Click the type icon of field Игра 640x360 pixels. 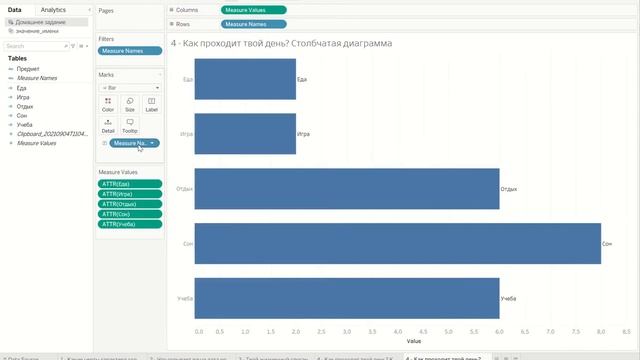coord(11,98)
